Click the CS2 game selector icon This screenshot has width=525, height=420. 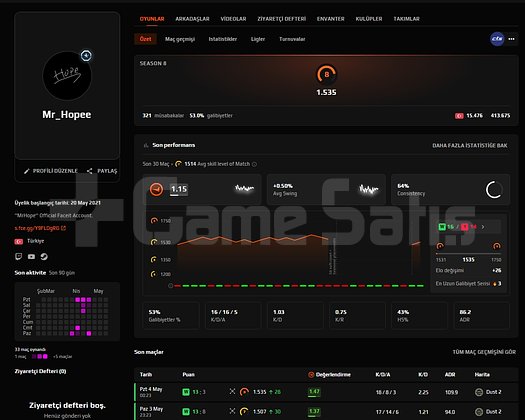pos(497,39)
